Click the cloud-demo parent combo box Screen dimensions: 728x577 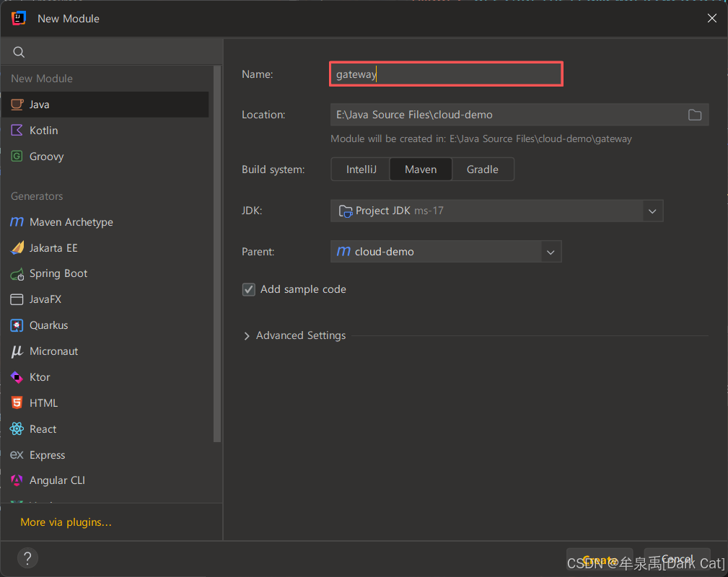[446, 252]
